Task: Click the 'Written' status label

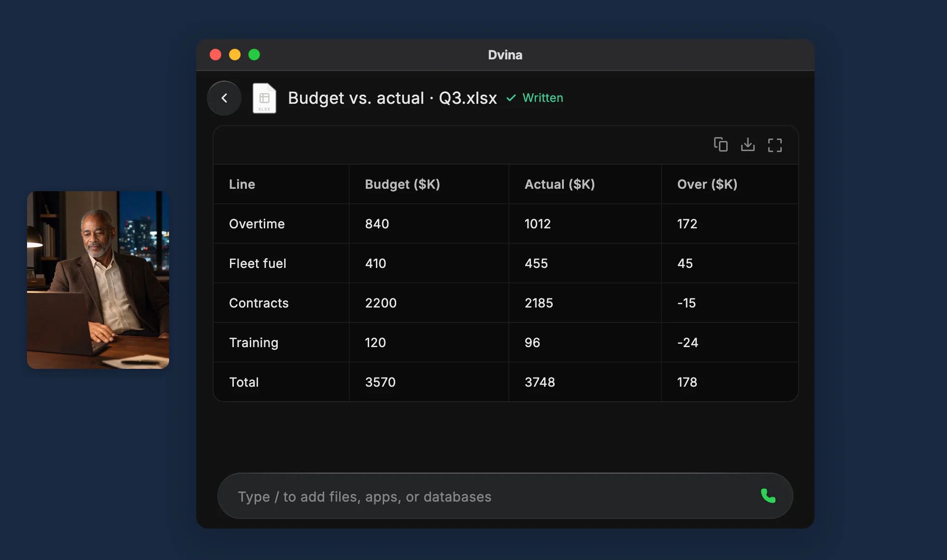Action: (543, 98)
